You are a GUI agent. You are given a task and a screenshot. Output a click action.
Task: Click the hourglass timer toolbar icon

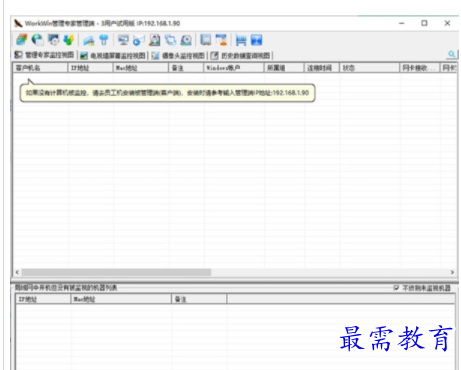221,40
